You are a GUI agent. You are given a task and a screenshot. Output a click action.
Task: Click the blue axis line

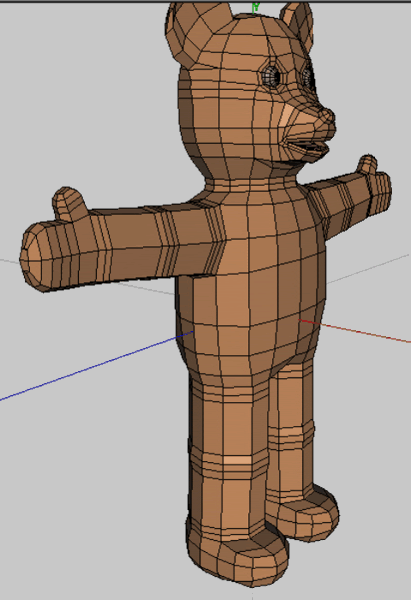[96, 366]
